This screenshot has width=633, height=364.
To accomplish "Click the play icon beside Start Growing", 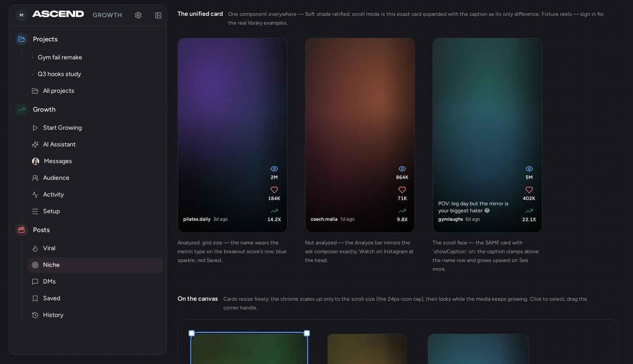I will coord(35,128).
